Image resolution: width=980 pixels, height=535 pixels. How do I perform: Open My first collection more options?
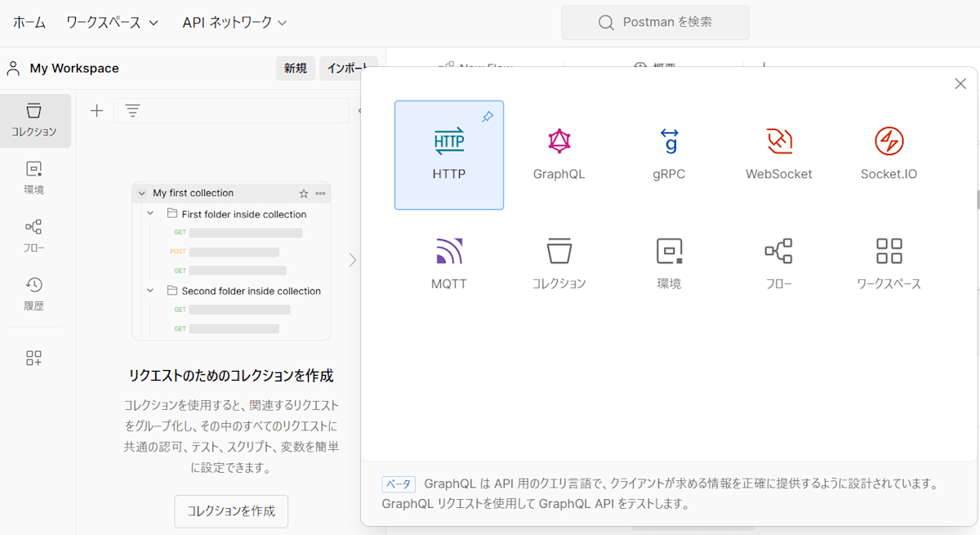click(320, 194)
